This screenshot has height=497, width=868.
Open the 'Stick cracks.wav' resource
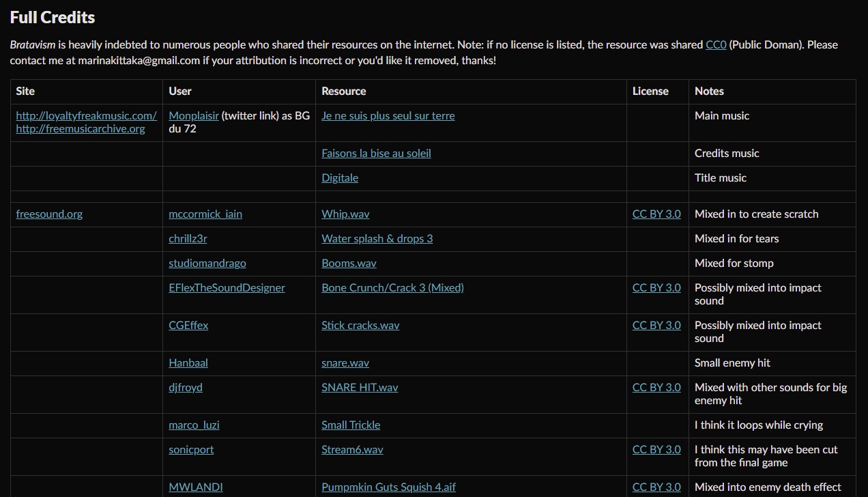pos(360,326)
